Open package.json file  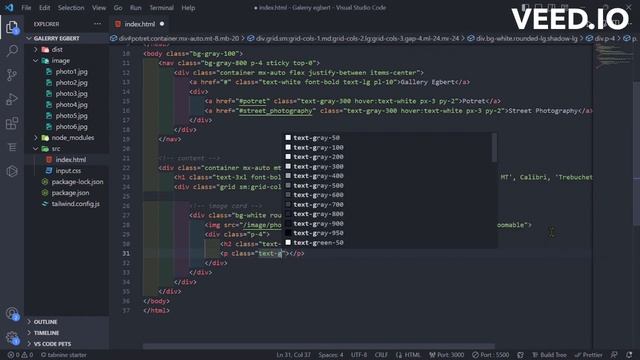(70, 193)
